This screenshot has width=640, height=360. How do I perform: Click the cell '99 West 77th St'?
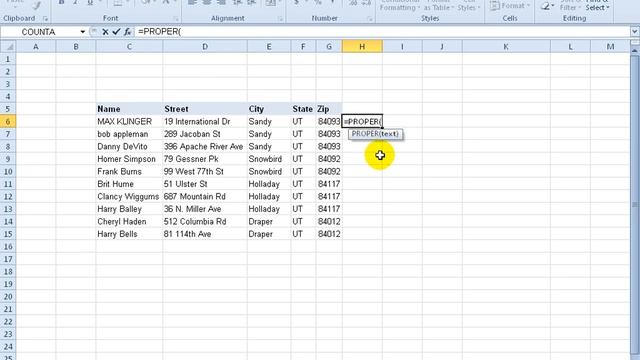click(205, 172)
